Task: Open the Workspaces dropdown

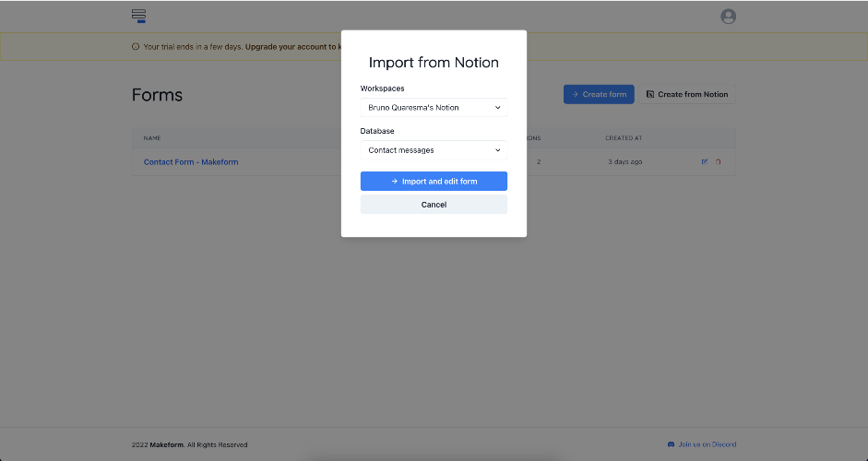Action: (x=434, y=107)
